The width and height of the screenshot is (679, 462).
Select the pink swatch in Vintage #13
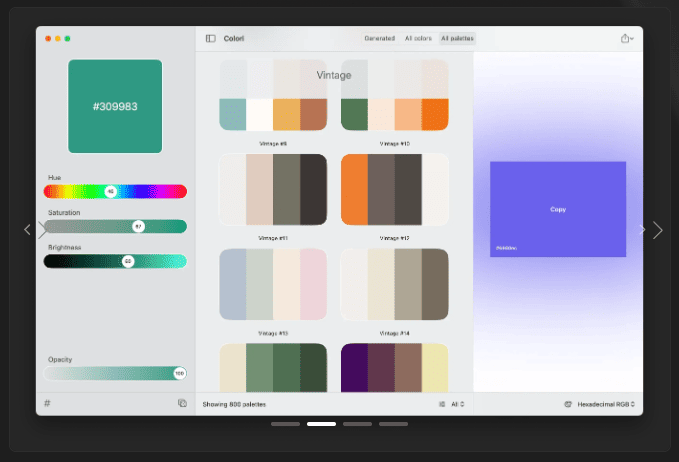[x=314, y=284]
